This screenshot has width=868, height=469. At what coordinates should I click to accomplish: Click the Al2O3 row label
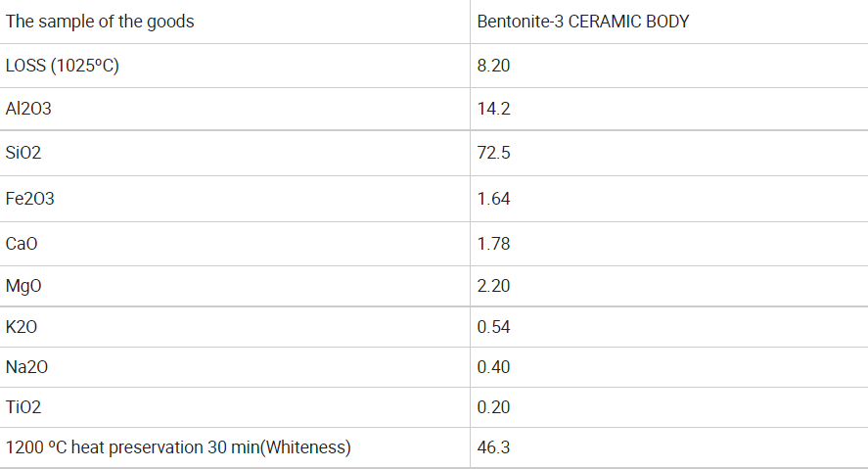coord(29,109)
